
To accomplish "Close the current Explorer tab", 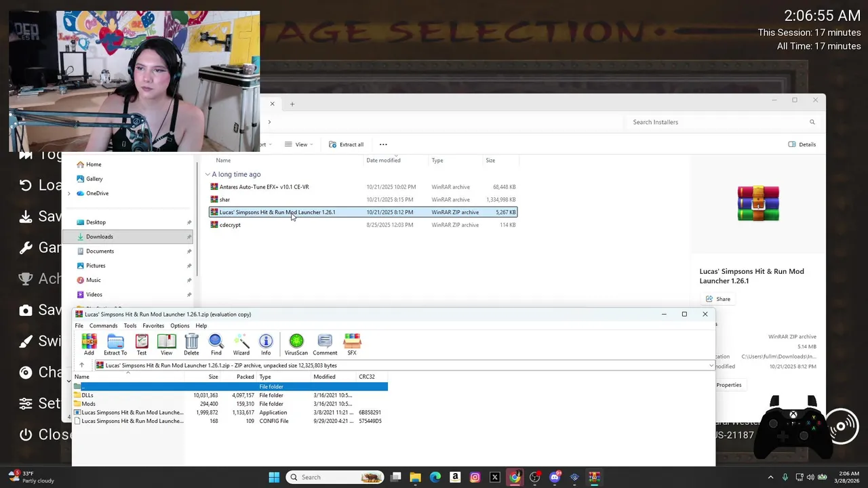I will 273,104.
